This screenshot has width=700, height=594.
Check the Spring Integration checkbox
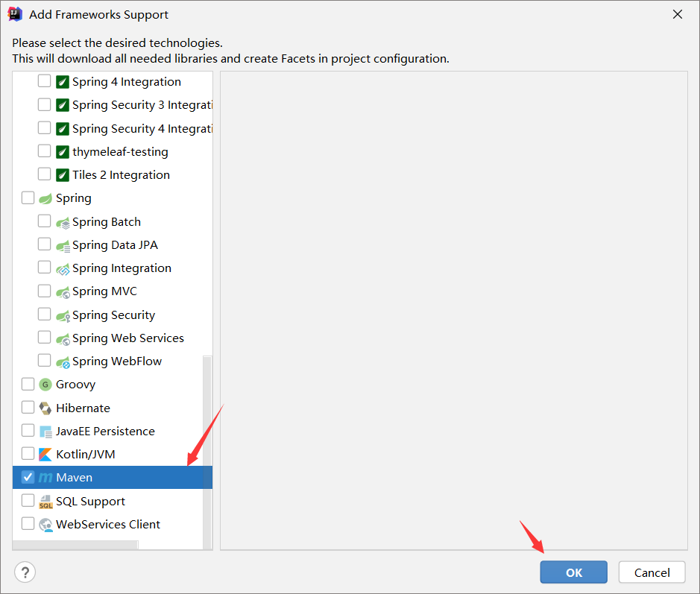click(44, 268)
